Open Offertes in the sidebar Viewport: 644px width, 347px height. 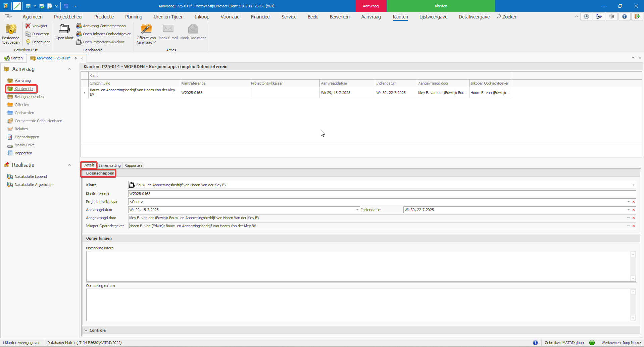tap(22, 105)
